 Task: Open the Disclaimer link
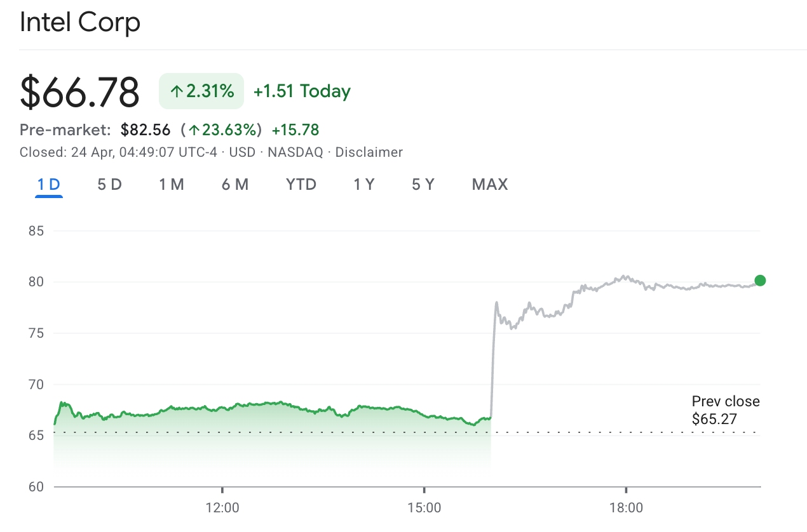(369, 152)
